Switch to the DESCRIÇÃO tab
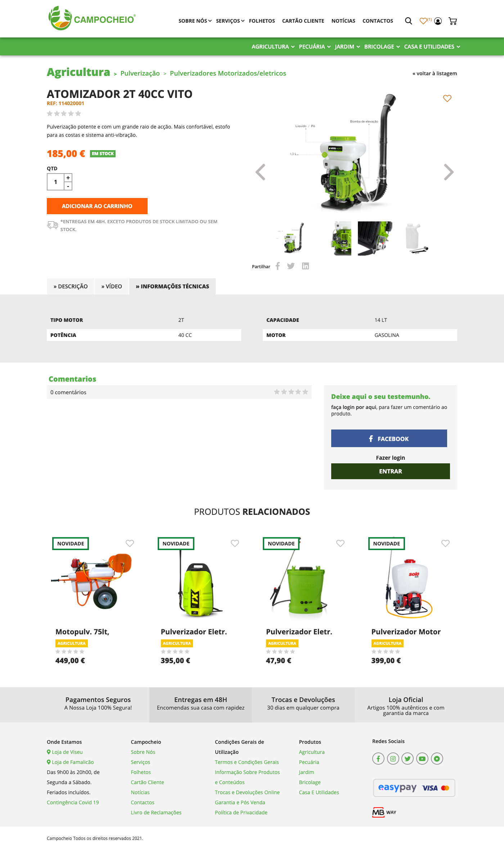 [x=71, y=286]
